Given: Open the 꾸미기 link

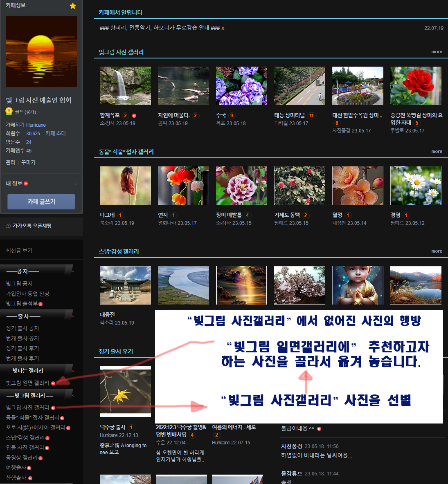Looking at the screenshot, I should click(x=28, y=162).
